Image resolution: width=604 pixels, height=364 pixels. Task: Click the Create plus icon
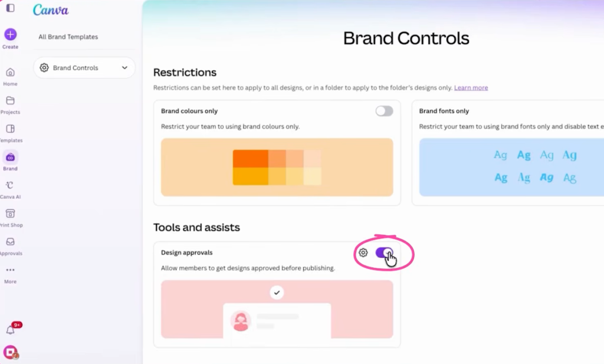tap(11, 34)
